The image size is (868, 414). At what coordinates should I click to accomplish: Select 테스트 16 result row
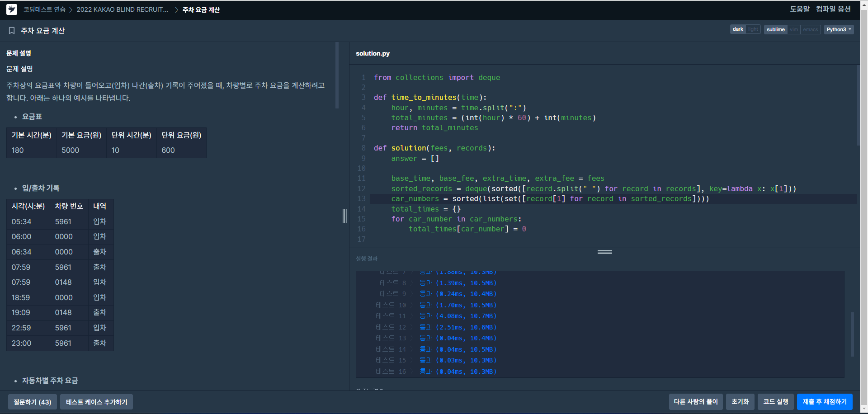pyautogui.click(x=436, y=372)
